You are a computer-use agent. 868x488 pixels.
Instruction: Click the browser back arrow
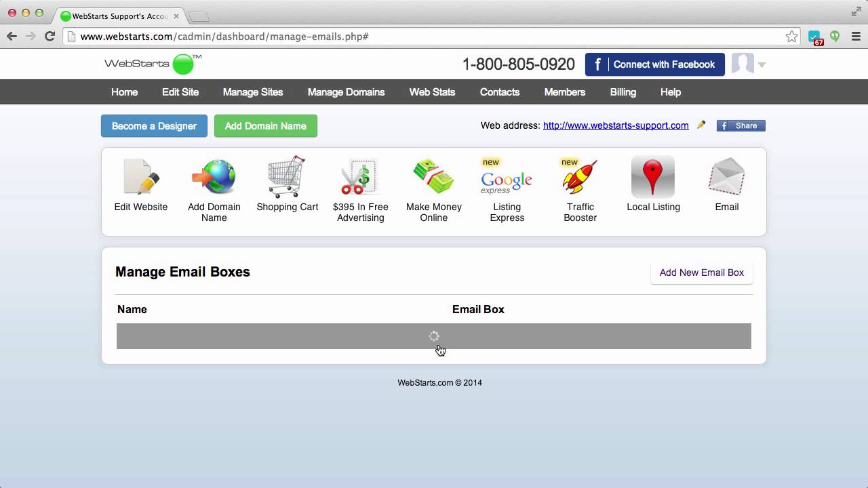(12, 37)
